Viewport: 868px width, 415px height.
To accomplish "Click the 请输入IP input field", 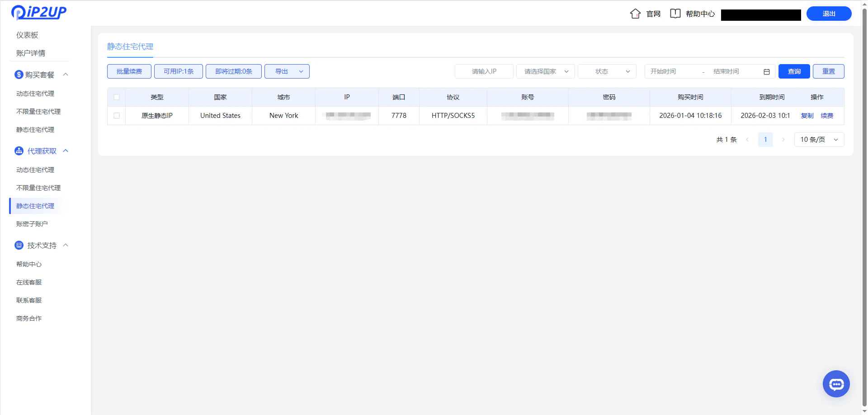I will tap(484, 71).
